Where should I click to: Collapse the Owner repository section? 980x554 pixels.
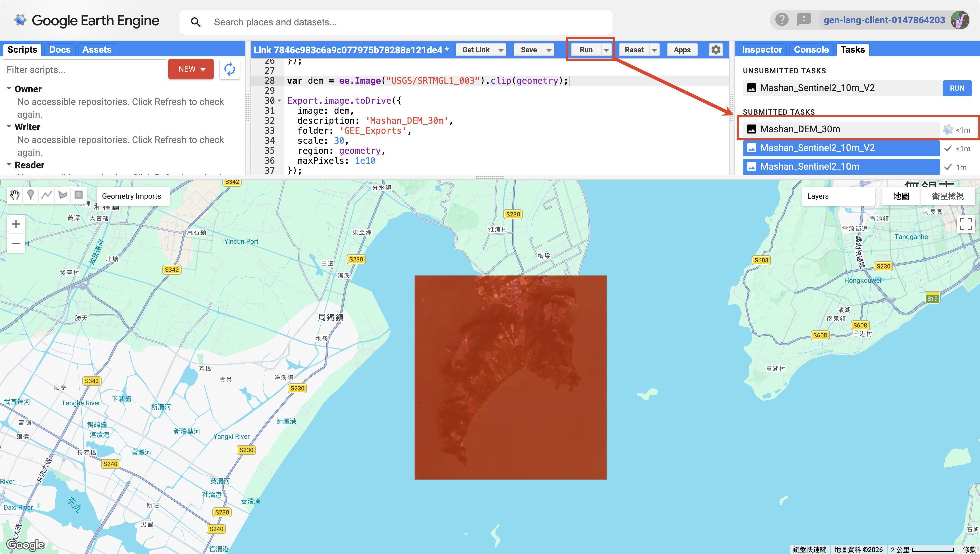[x=9, y=88]
